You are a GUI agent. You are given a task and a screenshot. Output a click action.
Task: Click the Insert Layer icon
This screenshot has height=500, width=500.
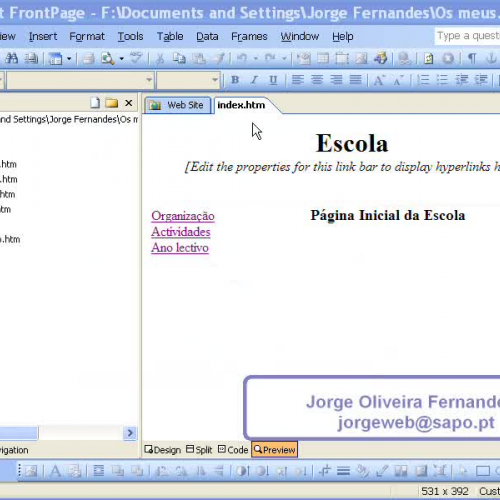tap(342, 59)
